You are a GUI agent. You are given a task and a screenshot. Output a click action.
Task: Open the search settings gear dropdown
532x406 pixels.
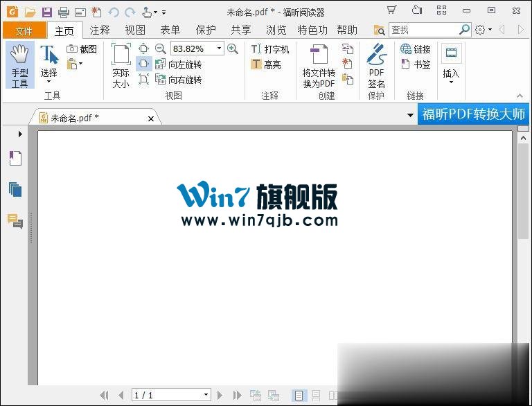483,30
